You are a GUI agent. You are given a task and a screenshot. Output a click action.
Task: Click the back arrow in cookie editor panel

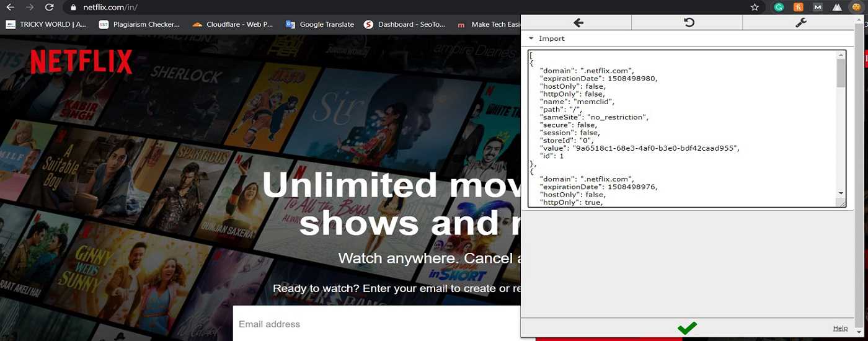(578, 22)
